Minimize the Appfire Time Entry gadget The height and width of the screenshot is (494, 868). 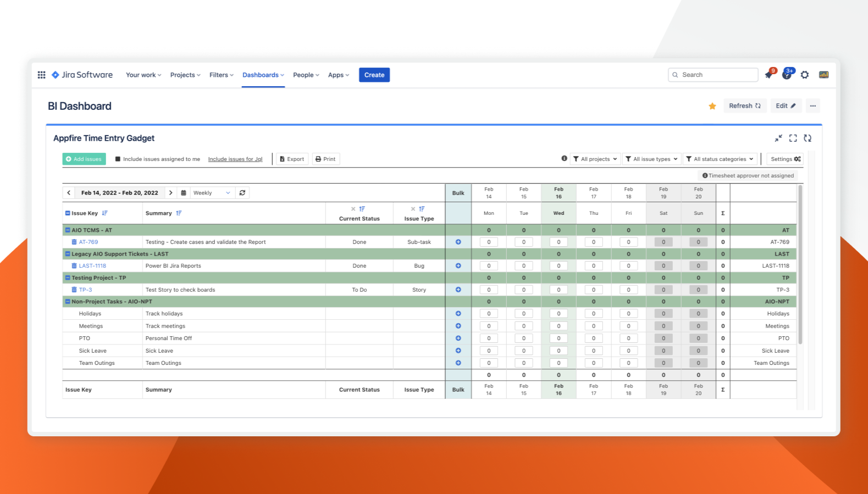(778, 138)
